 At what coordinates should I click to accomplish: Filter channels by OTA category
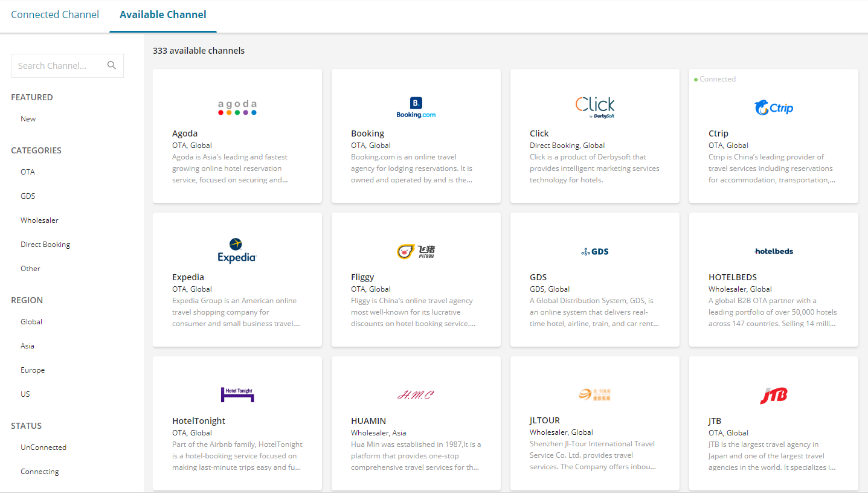coord(28,172)
